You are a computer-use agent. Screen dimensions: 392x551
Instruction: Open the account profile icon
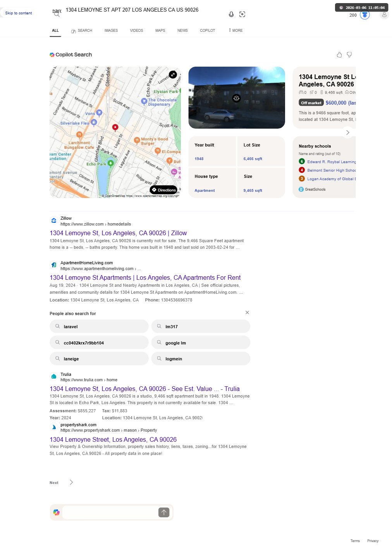(384, 15)
